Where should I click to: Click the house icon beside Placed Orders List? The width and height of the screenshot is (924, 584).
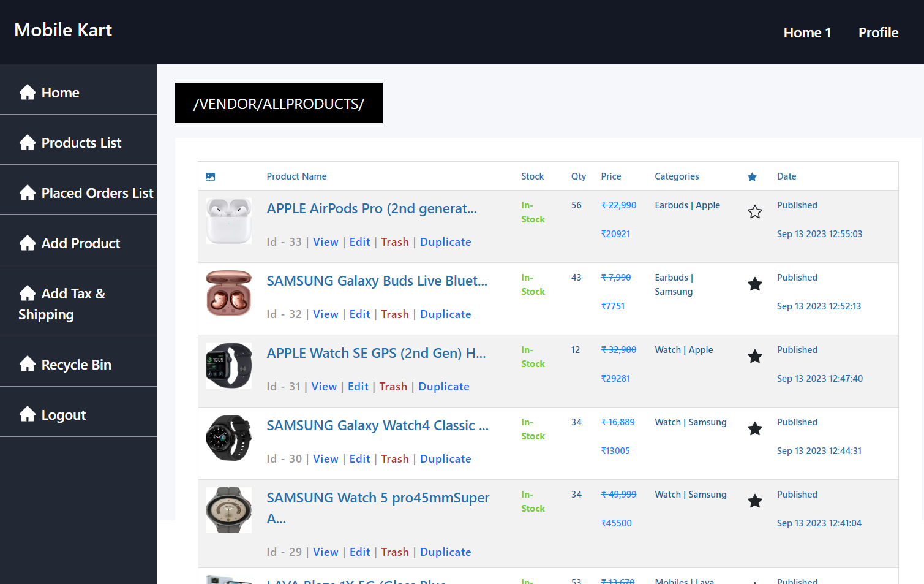tap(28, 193)
